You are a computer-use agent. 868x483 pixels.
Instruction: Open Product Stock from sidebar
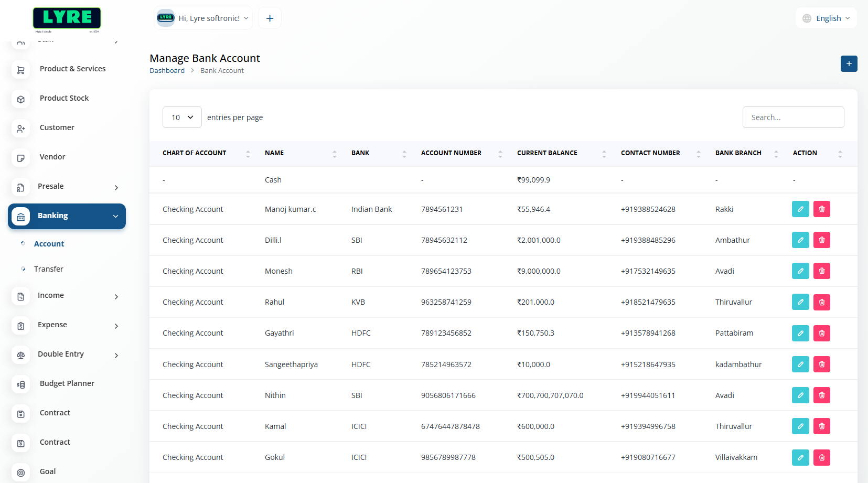click(64, 98)
